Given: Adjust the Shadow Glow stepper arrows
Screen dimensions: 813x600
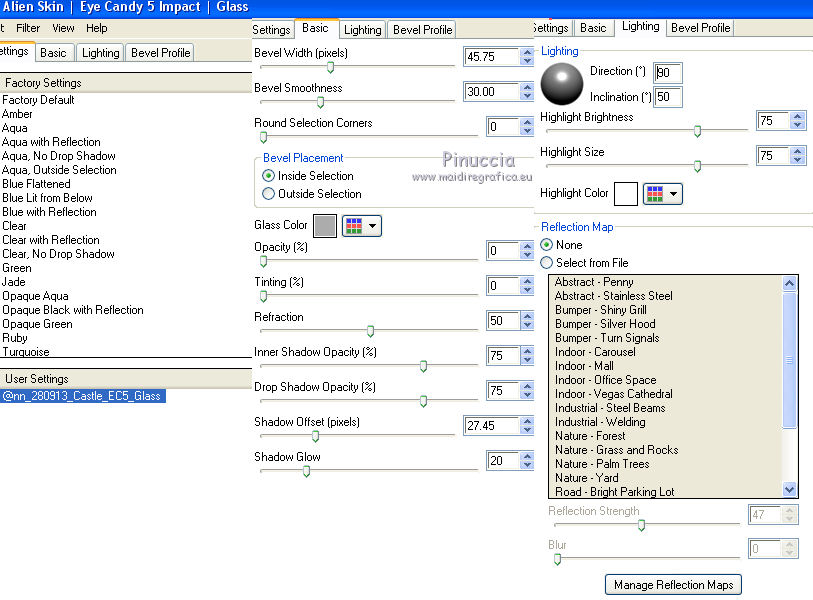Looking at the screenshot, I should click(527, 461).
